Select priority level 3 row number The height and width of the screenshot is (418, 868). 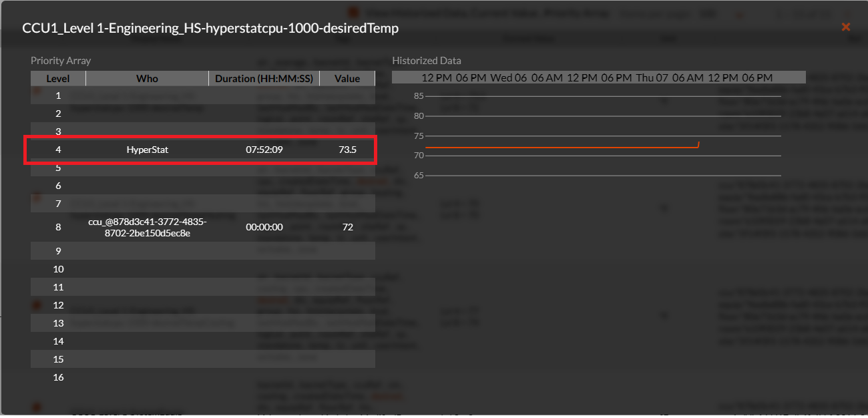(58, 132)
